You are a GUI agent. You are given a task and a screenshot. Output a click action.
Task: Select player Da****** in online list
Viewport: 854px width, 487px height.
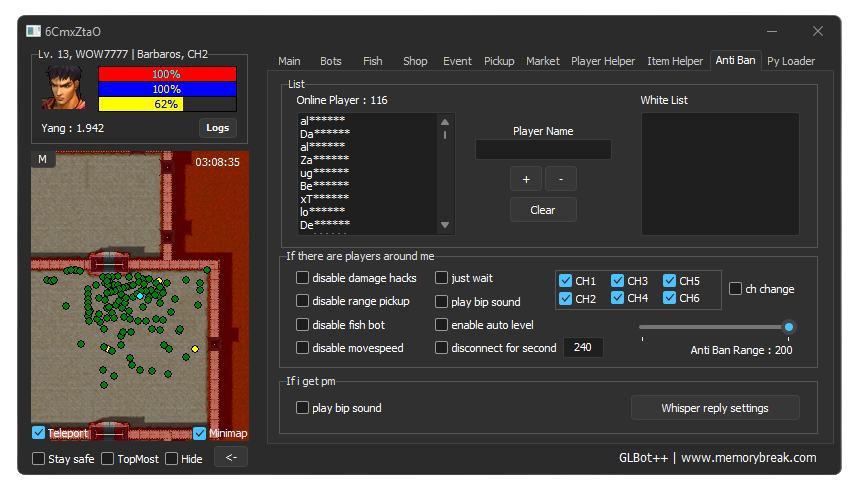(325, 133)
